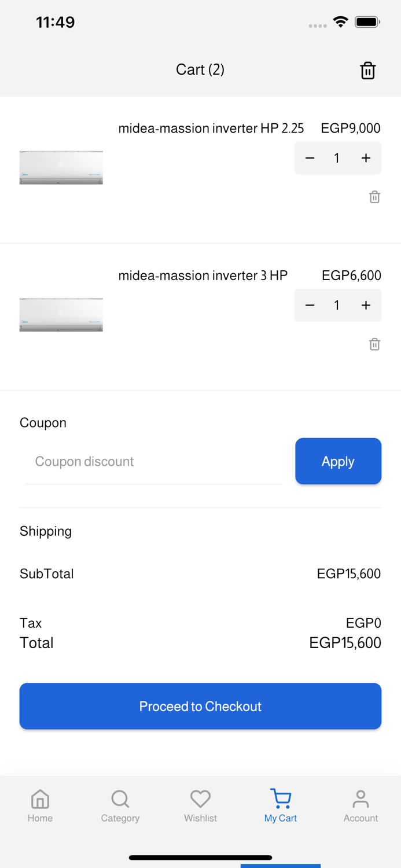401x868 pixels.
Task: Tap the midea-massion inverter HP 2.25 title
Action: [211, 128]
